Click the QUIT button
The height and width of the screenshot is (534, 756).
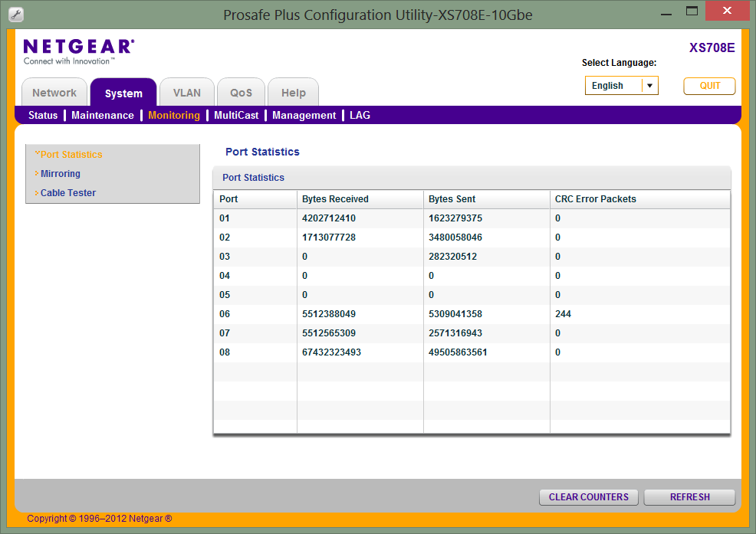pos(710,86)
